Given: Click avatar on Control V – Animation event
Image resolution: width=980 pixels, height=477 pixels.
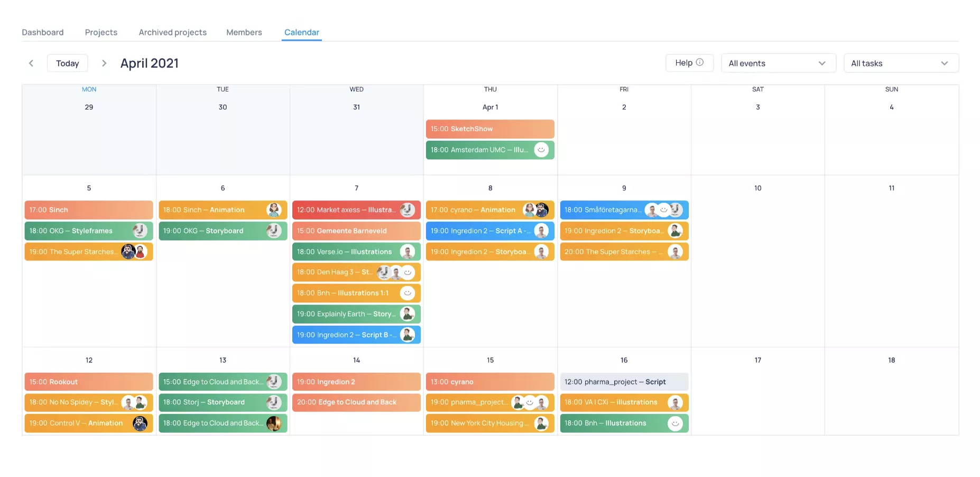Looking at the screenshot, I should 140,424.
